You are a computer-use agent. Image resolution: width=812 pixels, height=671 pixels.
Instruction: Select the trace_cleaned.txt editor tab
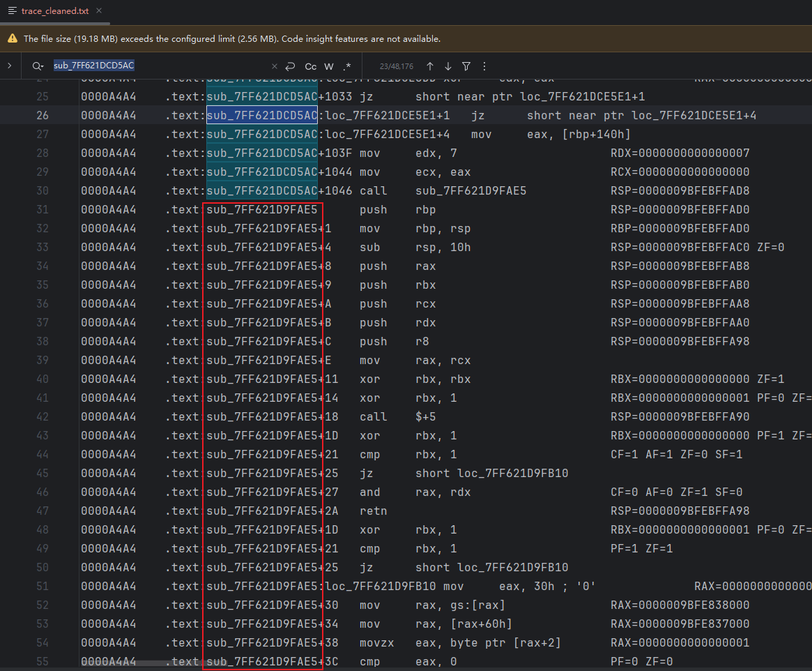(52, 12)
